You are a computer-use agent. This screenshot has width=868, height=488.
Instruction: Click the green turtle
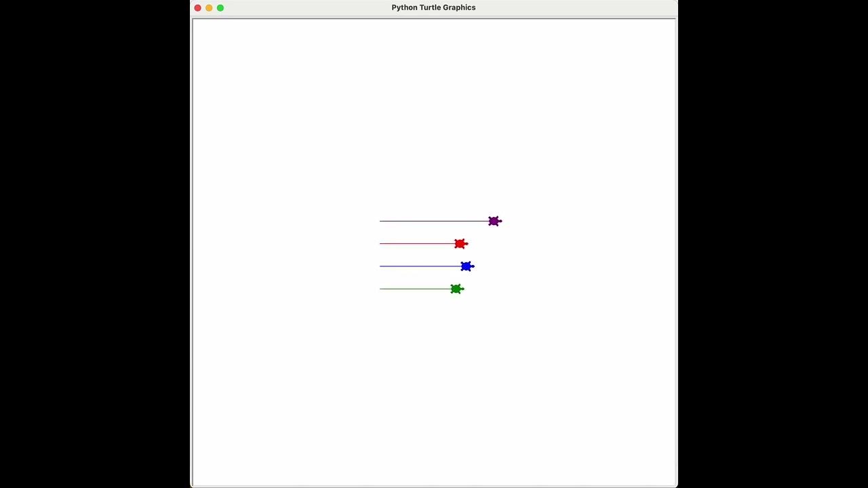tap(456, 289)
